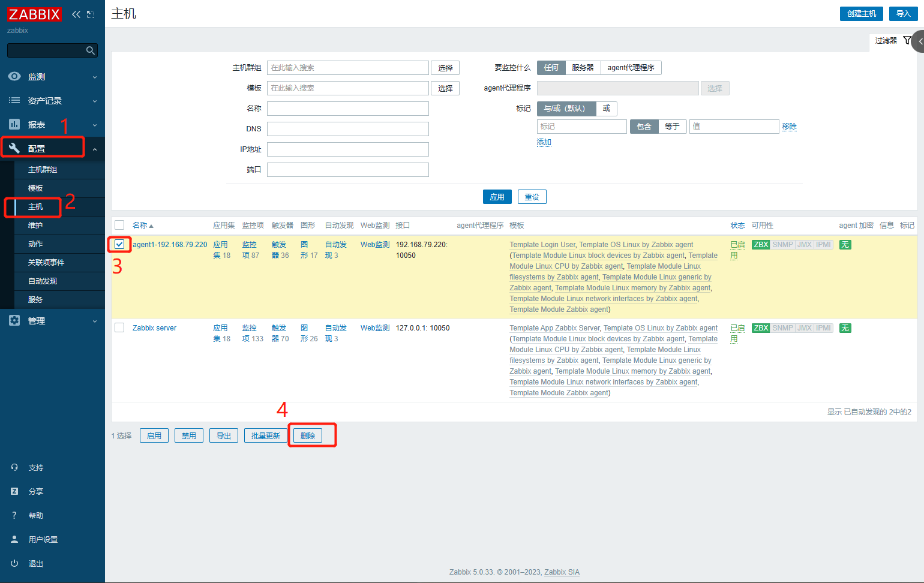Expand the administration menu chevron
The image size is (924, 583).
(95, 321)
